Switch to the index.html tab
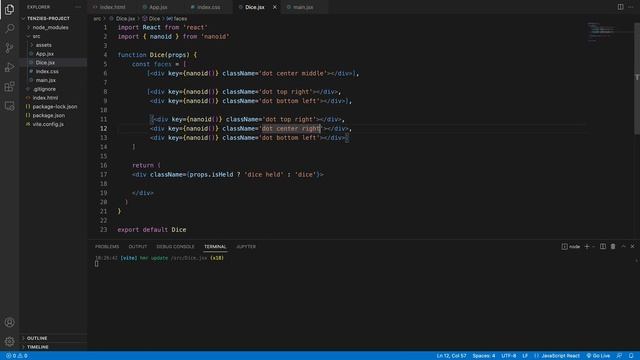Screen dimensions: 640x360 point(112,7)
